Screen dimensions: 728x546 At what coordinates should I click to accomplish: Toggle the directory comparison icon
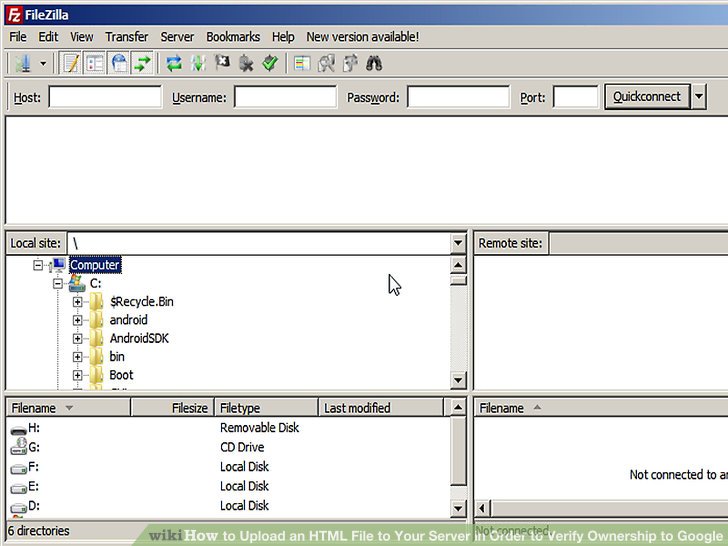[x=326, y=63]
